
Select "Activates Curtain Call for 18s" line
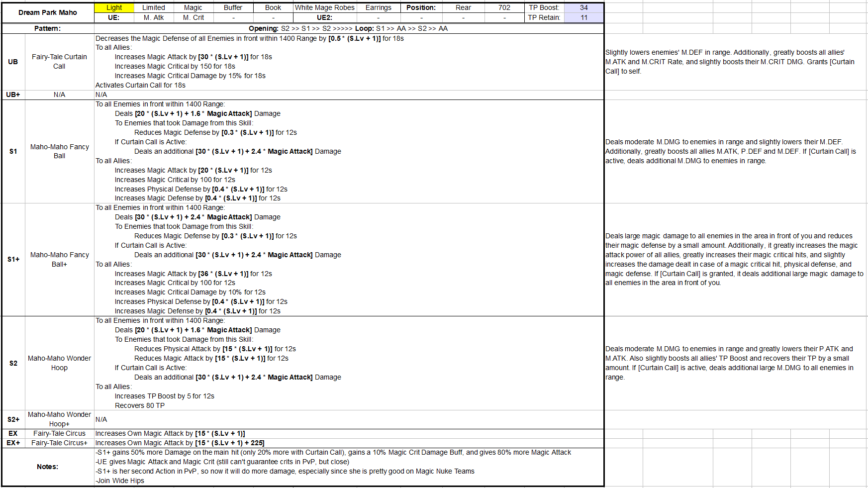pyautogui.click(x=140, y=85)
